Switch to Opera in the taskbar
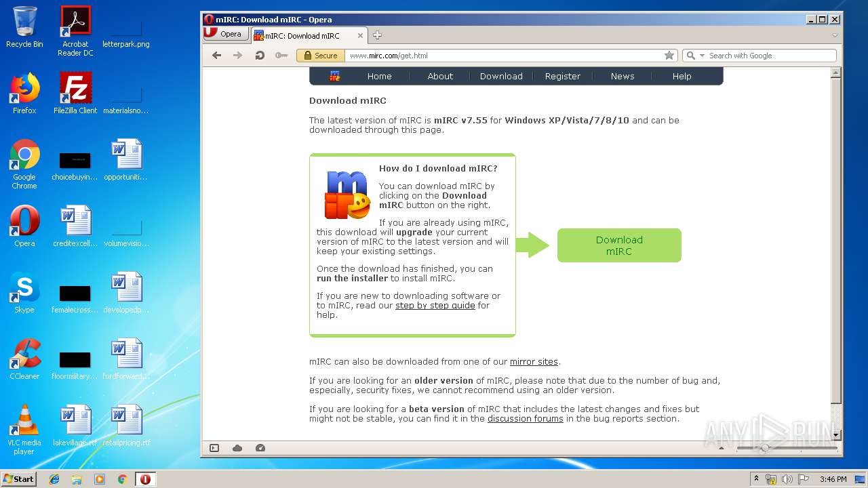The image size is (868, 488). point(145,479)
